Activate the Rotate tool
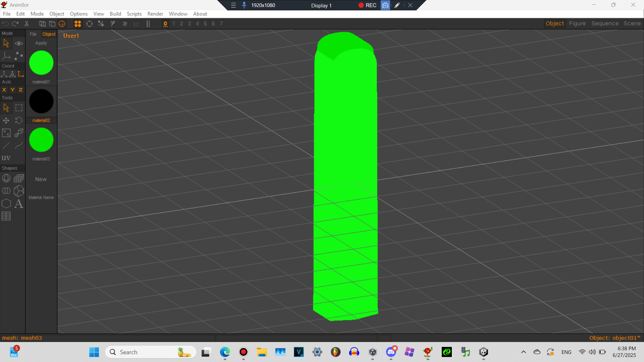 click(19, 120)
